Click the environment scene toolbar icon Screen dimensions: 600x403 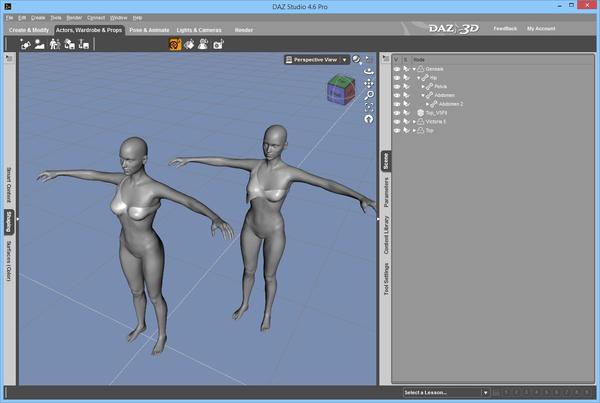(39, 44)
